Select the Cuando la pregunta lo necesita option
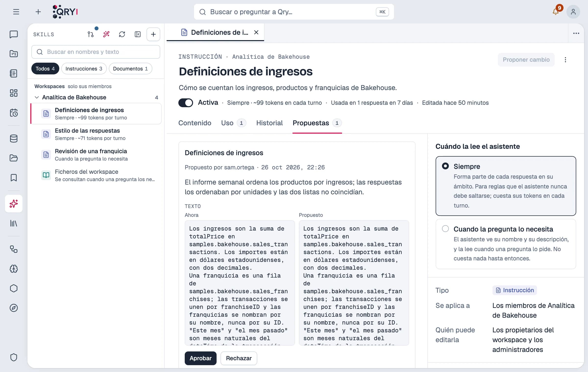This screenshot has width=588, height=372. pos(506,244)
